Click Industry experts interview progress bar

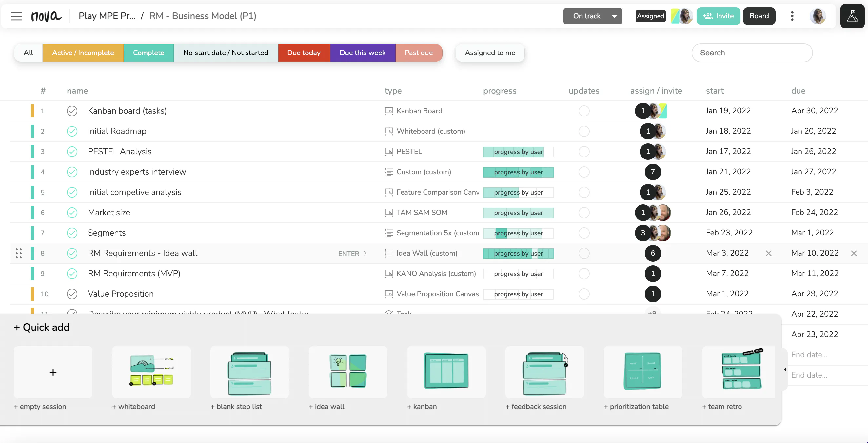[x=518, y=172]
